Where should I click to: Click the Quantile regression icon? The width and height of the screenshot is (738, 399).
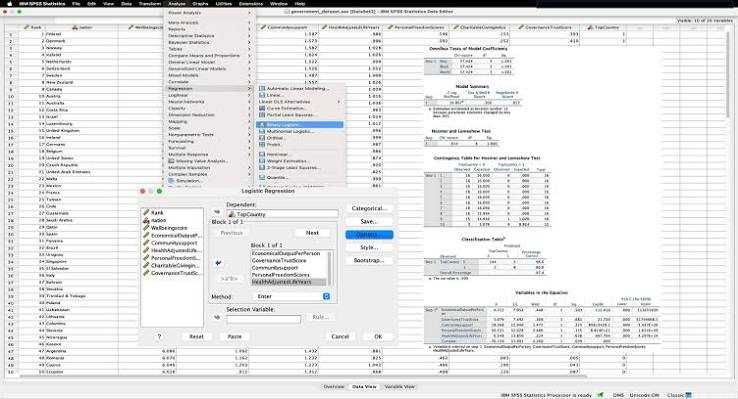(262, 177)
